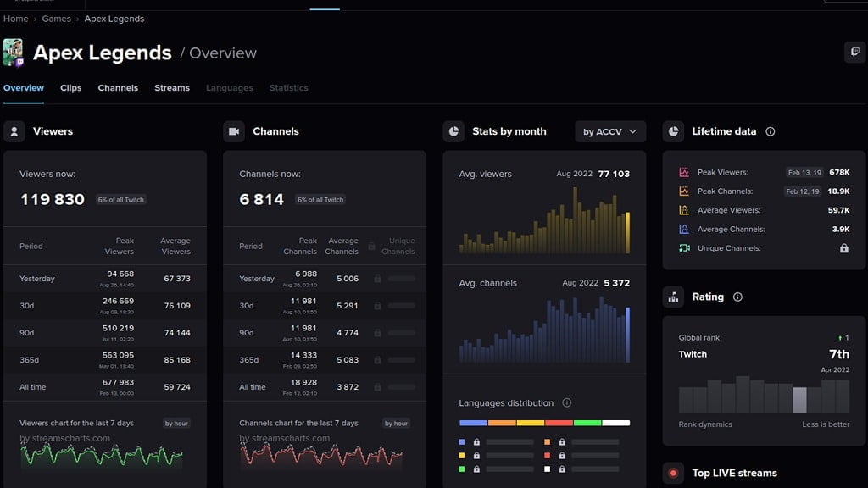Click the locked Unique Channels icon for All time
The image size is (868, 488).
pos(377,387)
